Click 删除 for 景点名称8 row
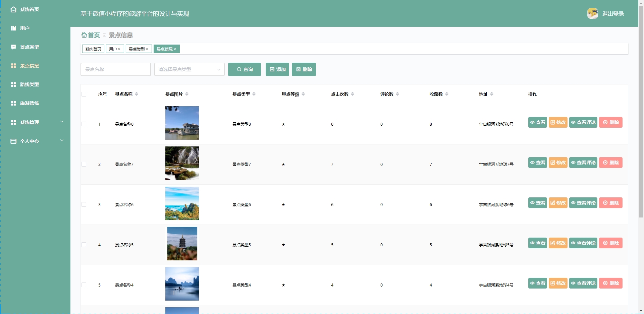 611,122
